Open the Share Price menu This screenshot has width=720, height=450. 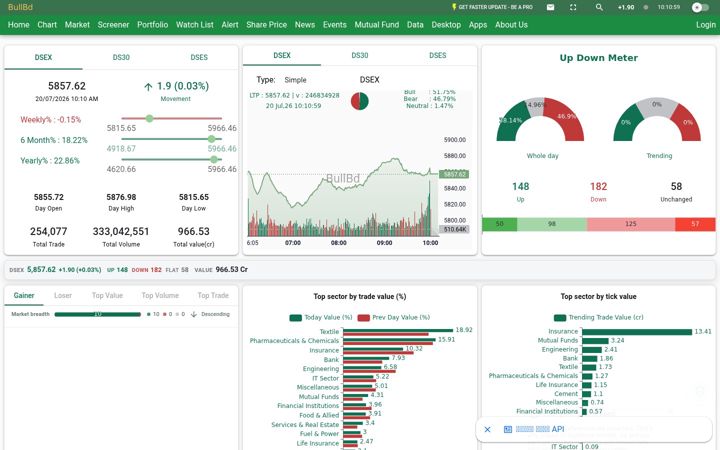click(x=266, y=25)
